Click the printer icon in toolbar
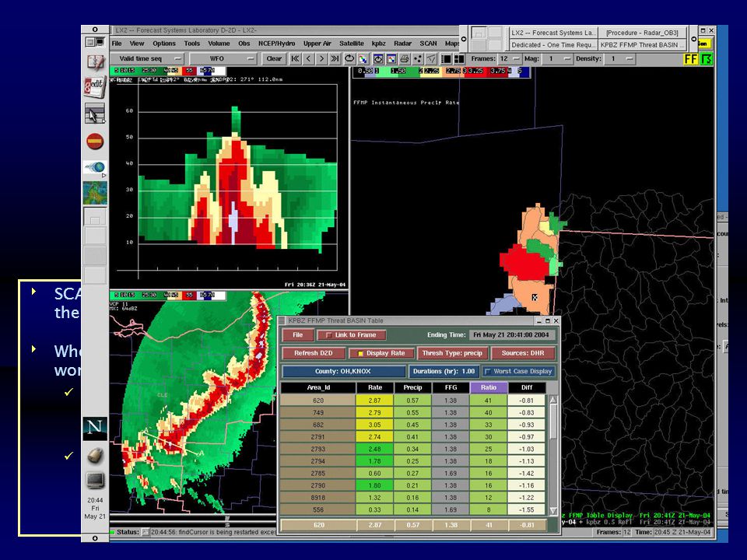This screenshot has width=747, height=560. [405, 58]
